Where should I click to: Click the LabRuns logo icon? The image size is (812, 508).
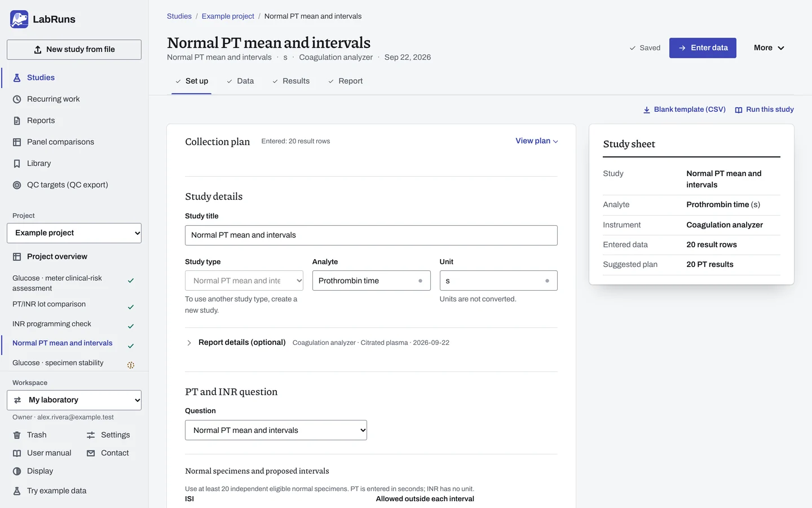coord(19,19)
